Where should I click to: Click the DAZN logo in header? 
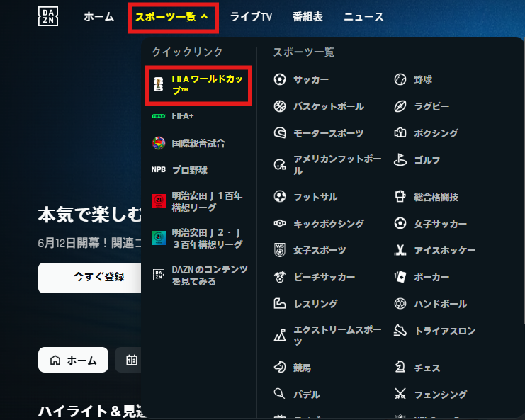tap(48, 16)
